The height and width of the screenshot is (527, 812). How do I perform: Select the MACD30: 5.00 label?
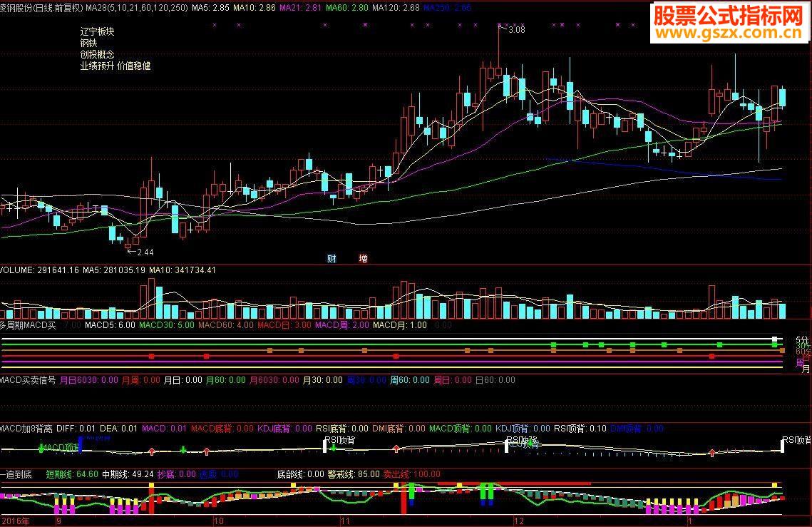click(167, 325)
